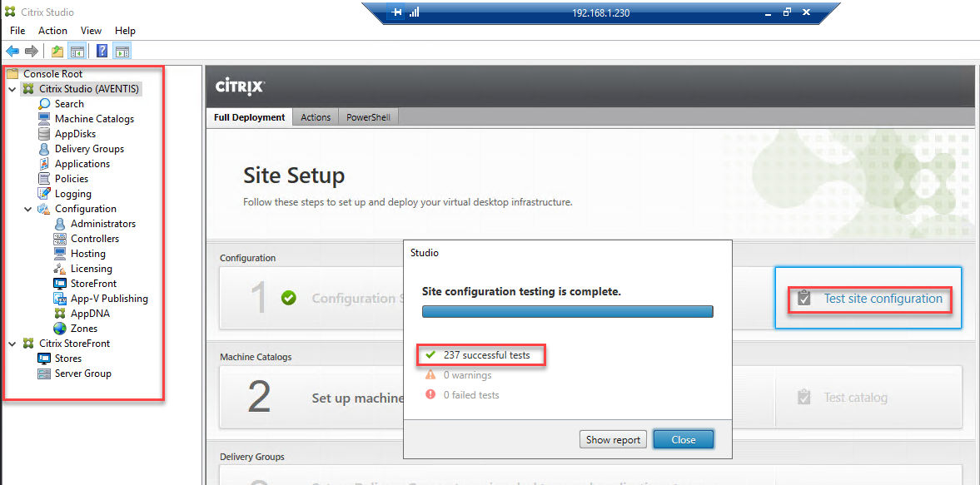Select Machine Catalogs in the Studio tree
Screen dimensions: 980x485
tap(93, 118)
